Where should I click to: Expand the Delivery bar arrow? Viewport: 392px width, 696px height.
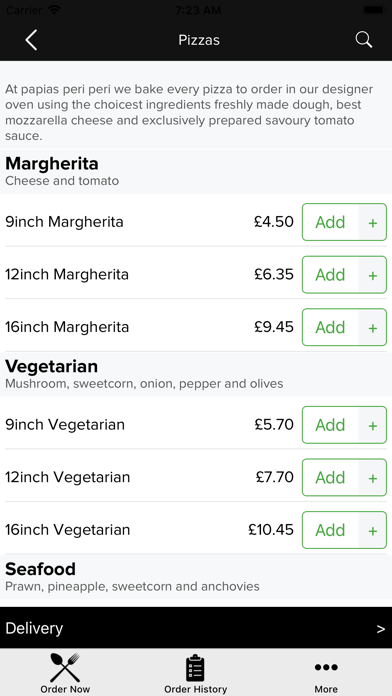[380, 629]
